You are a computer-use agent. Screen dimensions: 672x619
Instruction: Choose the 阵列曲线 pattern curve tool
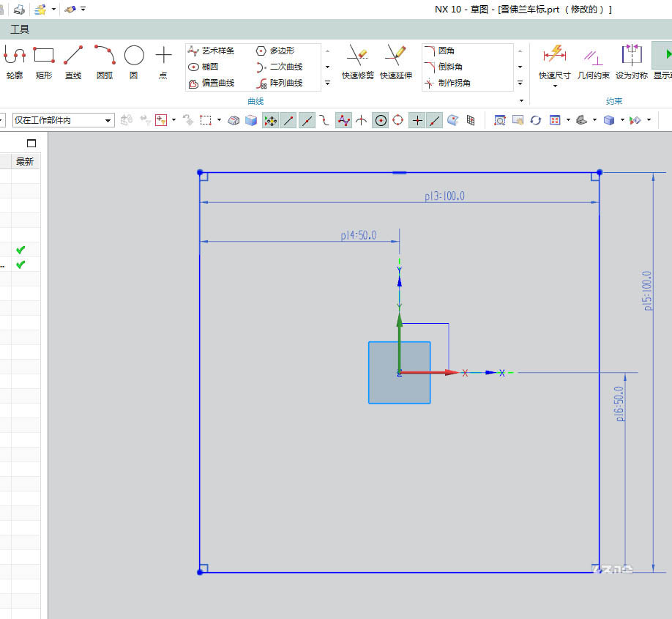pyautogui.click(x=280, y=83)
